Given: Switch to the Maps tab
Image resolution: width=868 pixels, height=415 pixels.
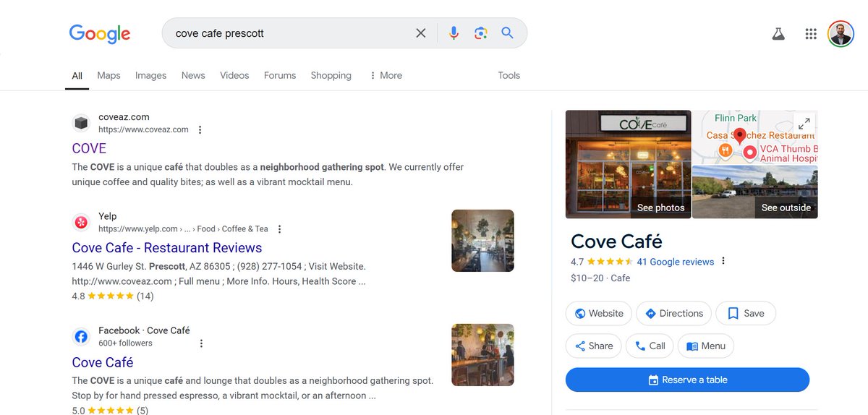Looking at the screenshot, I should click(x=109, y=75).
